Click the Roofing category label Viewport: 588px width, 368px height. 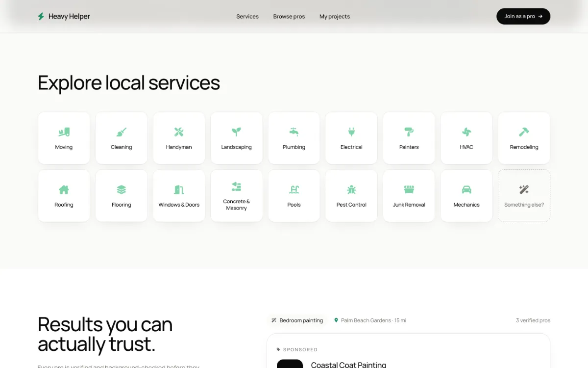[64, 205]
